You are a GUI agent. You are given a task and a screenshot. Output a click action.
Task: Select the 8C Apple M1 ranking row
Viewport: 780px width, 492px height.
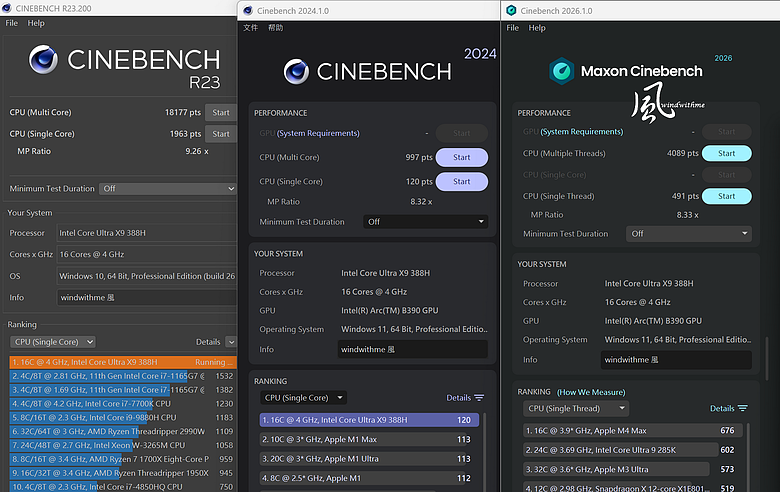tap(369, 478)
